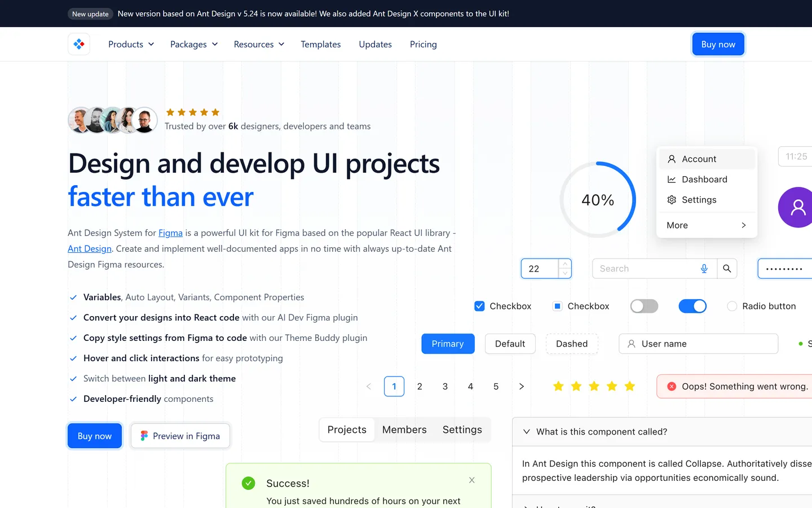812x508 pixels.
Task: Click the User name input field
Action: [x=698, y=344]
